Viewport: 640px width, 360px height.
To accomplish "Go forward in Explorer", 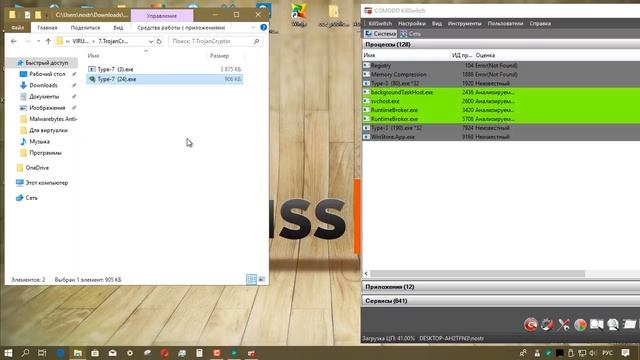I will pos(28,41).
